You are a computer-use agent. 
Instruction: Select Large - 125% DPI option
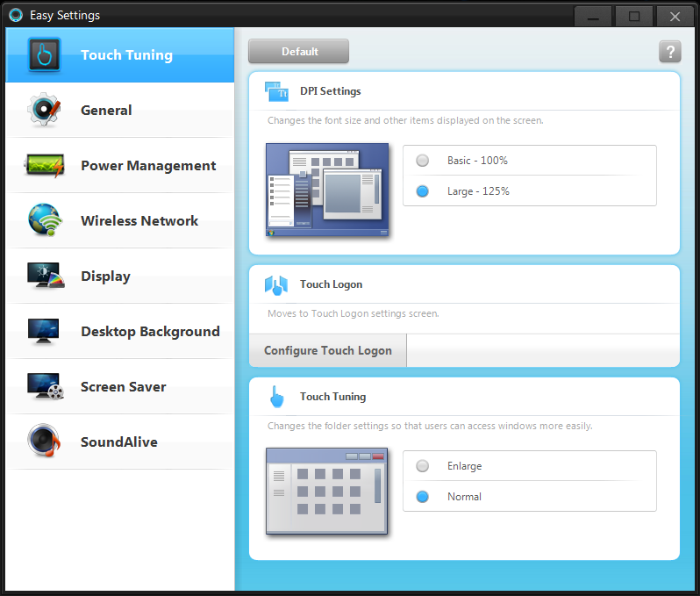pos(423,191)
